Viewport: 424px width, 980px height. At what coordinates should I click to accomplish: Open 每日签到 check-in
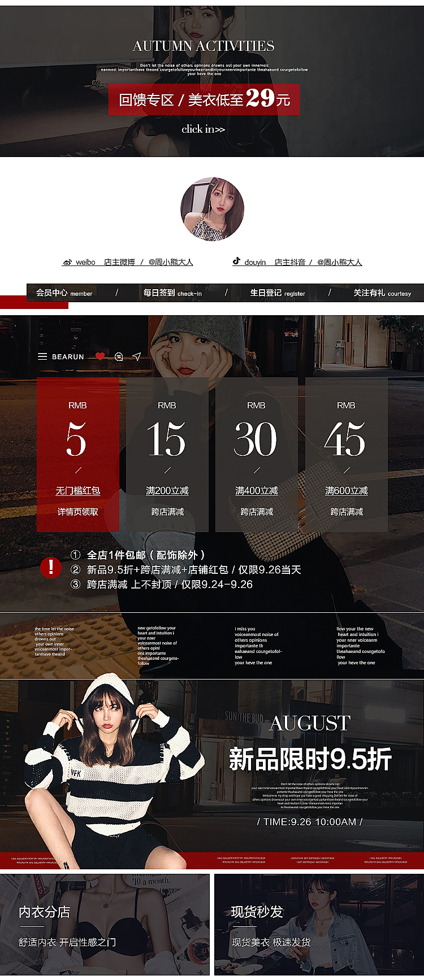[x=172, y=293]
